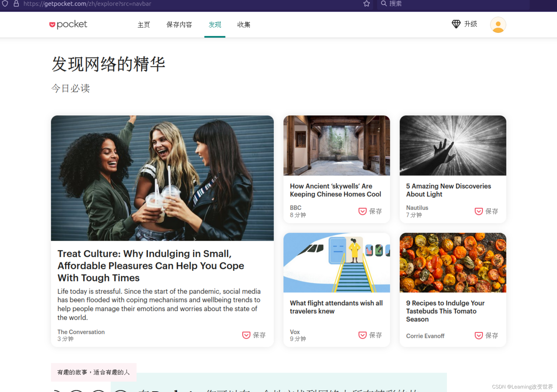Click the Pocket logo icon
The image size is (557, 392).
pyautogui.click(x=52, y=25)
